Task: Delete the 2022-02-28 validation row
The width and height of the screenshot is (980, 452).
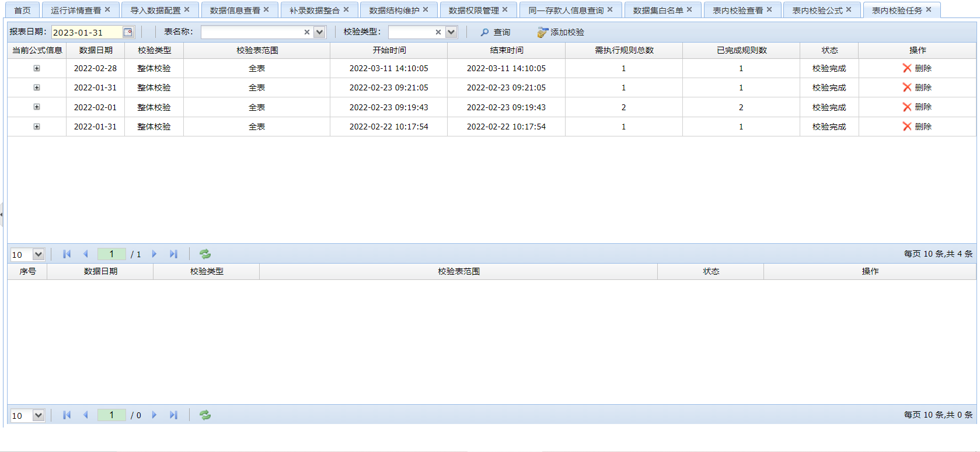Action: tap(917, 68)
